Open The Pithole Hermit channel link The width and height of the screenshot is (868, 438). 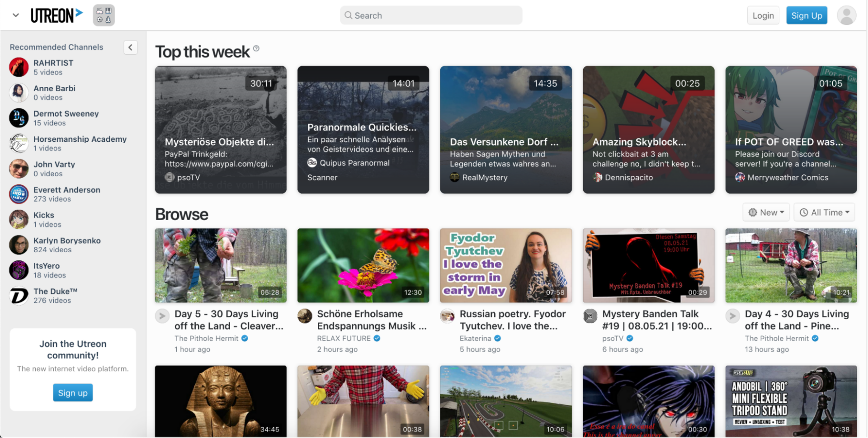tap(206, 338)
